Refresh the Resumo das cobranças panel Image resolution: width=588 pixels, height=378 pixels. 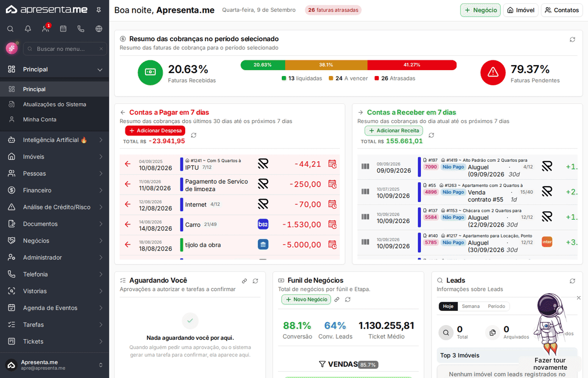tap(572, 39)
